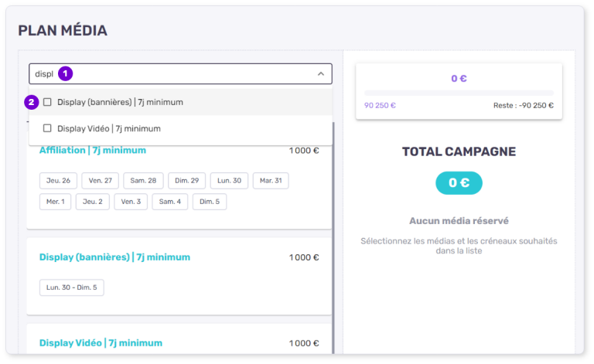Open the Affiliation 7j minimum heading
The height and width of the screenshot is (364, 594).
(93, 150)
